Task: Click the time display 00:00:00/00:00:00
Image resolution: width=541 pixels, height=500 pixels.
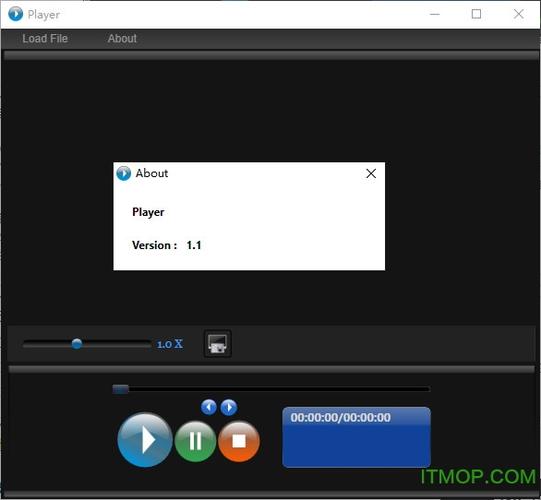Action: tap(340, 418)
